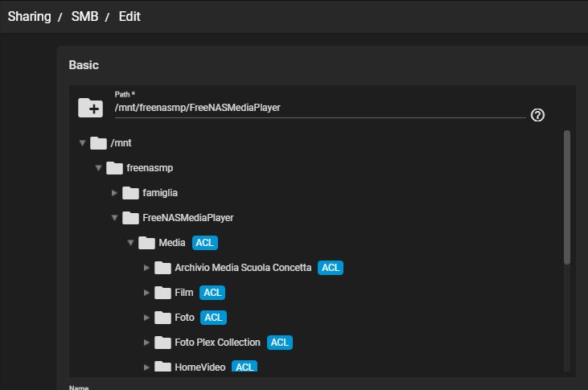The image size is (588, 390).
Task: Click the Foto folder icon
Action: click(162, 318)
